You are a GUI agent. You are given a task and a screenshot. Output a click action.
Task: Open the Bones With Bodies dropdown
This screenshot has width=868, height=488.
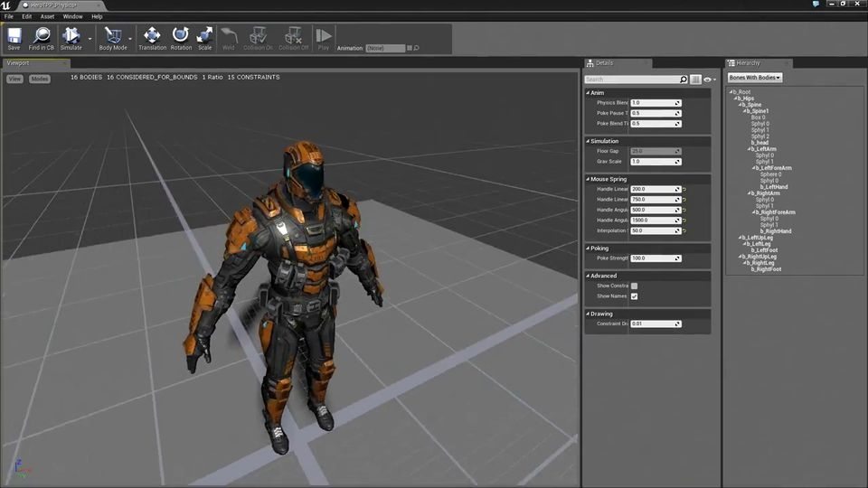click(755, 78)
